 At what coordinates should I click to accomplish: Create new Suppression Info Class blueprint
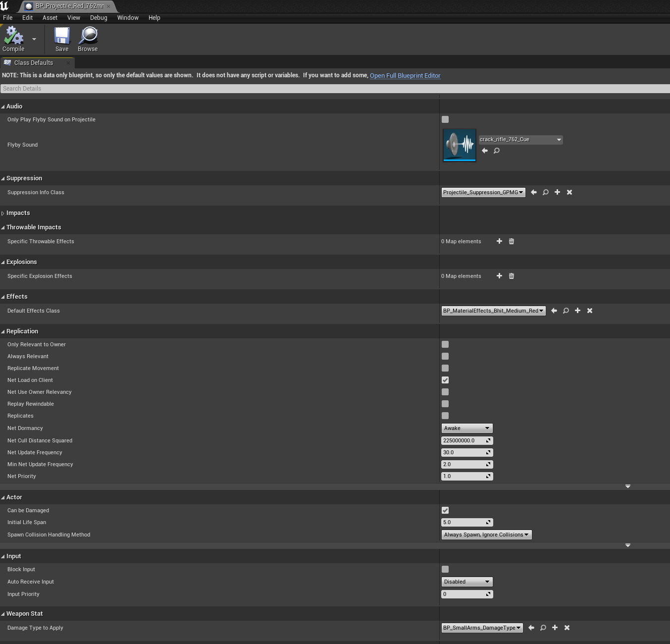(x=558, y=192)
